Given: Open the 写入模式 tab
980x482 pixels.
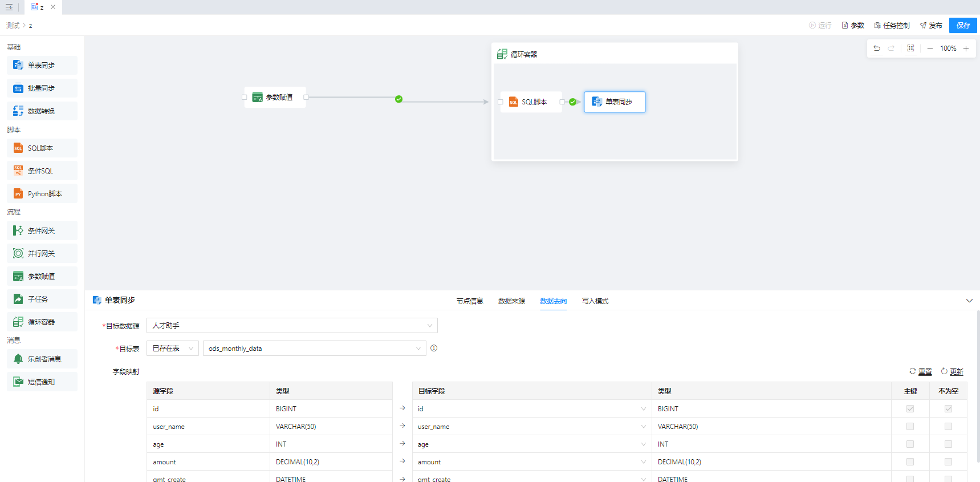Looking at the screenshot, I should pos(595,301).
